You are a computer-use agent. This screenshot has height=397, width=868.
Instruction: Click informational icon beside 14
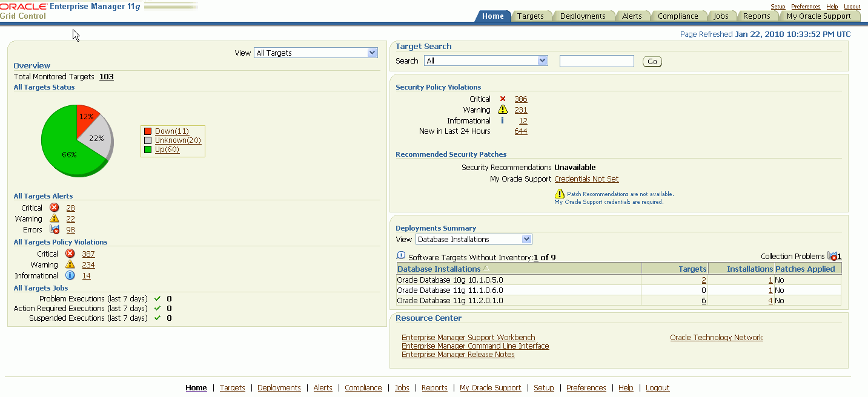(70, 275)
